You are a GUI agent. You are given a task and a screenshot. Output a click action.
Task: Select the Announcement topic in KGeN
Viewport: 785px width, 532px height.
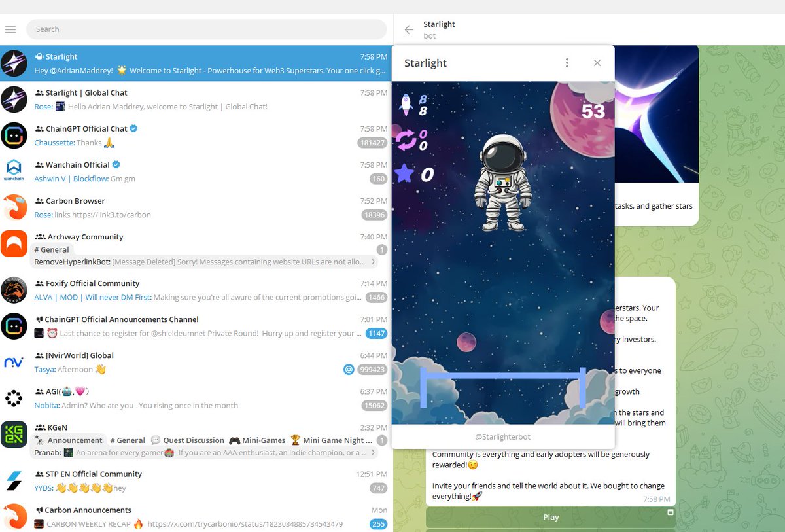69,440
